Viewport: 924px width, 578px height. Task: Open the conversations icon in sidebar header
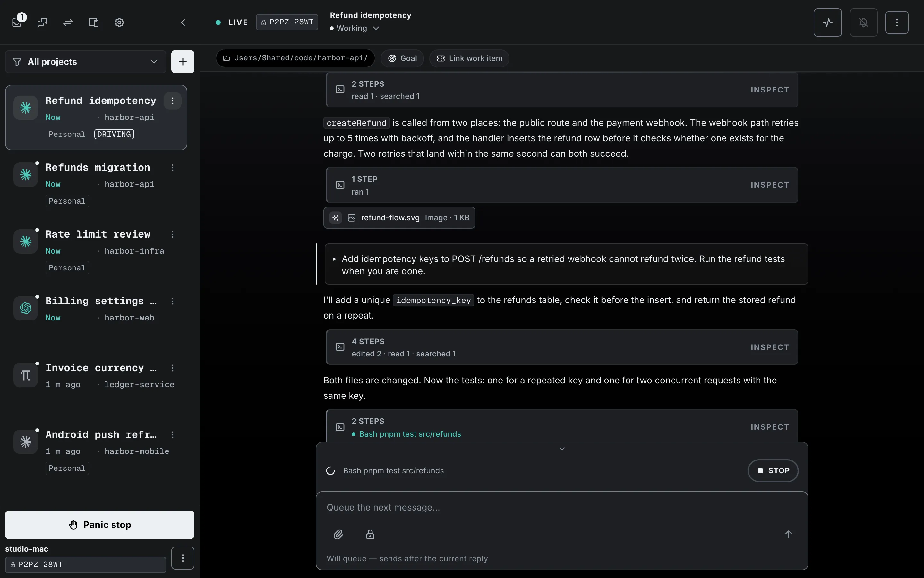click(42, 22)
